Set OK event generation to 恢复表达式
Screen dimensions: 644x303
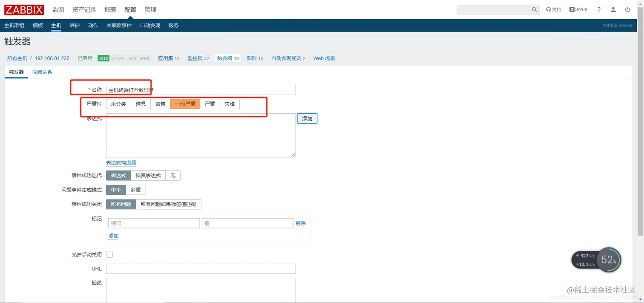[x=148, y=176]
